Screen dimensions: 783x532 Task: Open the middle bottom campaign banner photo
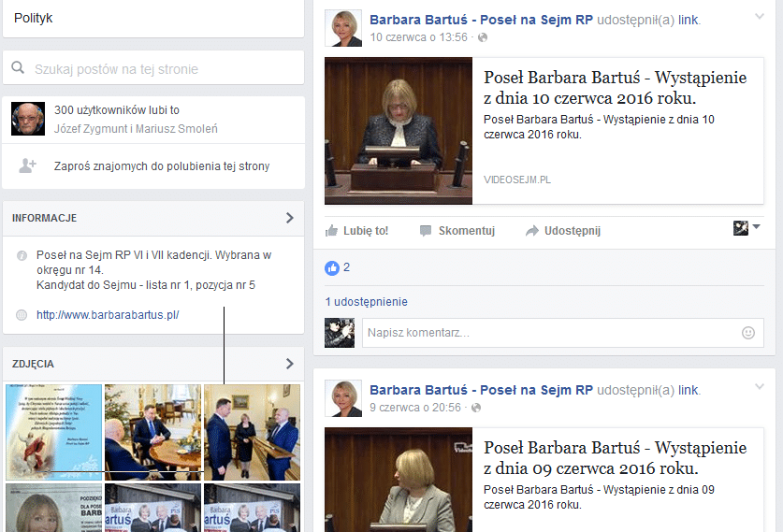coord(152,508)
